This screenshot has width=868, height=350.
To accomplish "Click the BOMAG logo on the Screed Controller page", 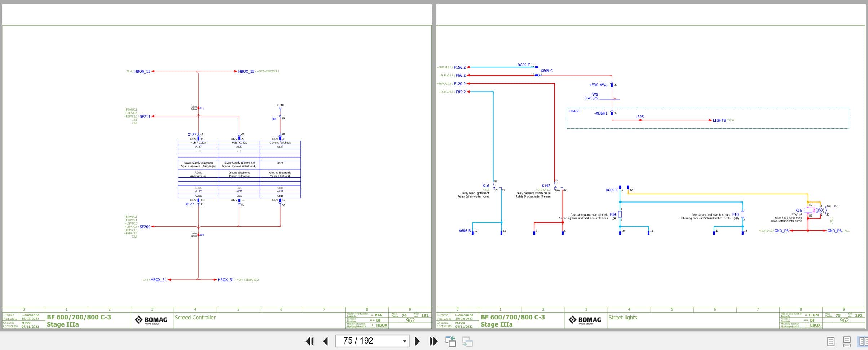I will point(151,319).
